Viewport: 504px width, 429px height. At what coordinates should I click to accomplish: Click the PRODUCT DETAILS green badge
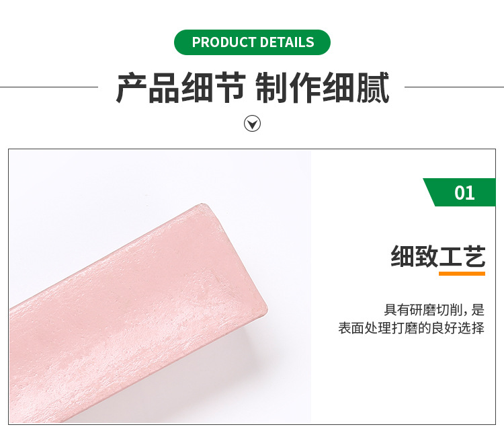[x=252, y=42]
